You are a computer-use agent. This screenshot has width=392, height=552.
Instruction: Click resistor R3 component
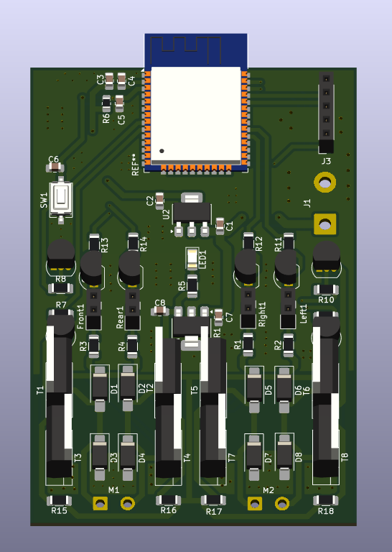(x=94, y=346)
